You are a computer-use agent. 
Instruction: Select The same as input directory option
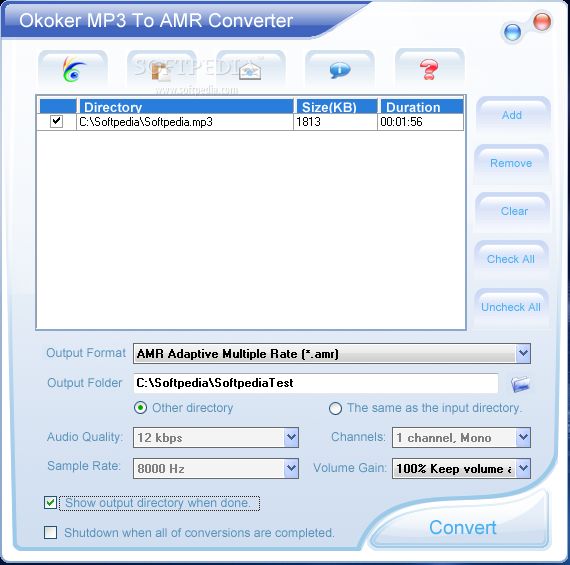pos(335,408)
